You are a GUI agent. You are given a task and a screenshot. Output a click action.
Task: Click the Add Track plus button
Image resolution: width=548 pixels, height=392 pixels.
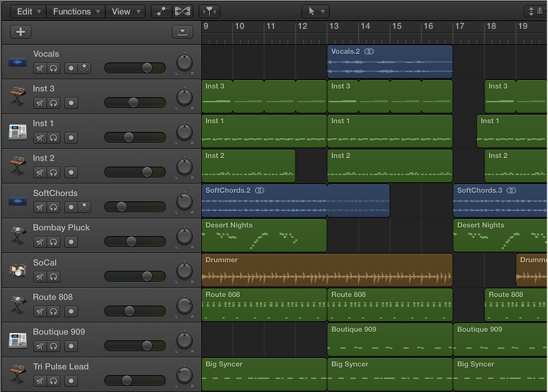click(20, 31)
